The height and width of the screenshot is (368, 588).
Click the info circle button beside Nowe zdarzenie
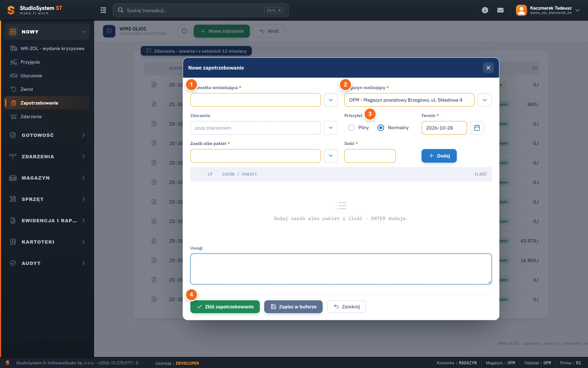pos(184,31)
